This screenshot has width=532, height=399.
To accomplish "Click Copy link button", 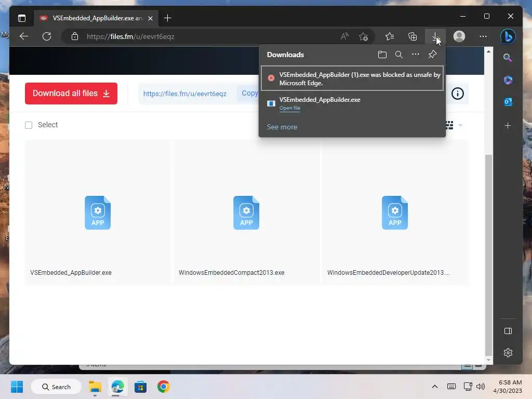I will [250, 94].
